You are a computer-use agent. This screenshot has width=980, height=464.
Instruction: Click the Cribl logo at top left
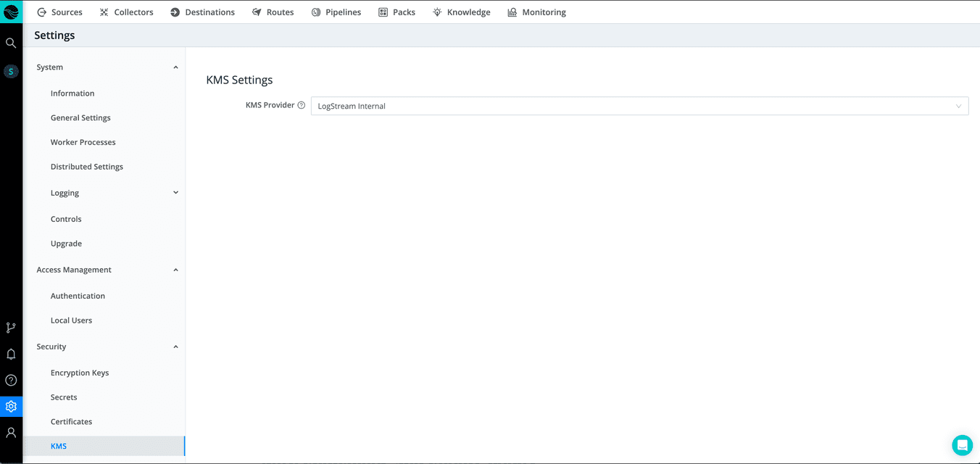pyautogui.click(x=11, y=12)
